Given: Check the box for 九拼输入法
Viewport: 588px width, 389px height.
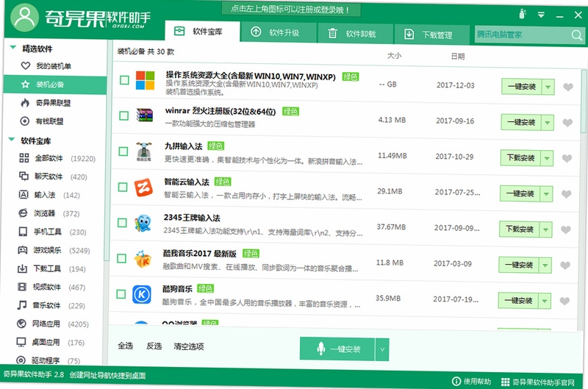Looking at the screenshot, I should (x=123, y=151).
